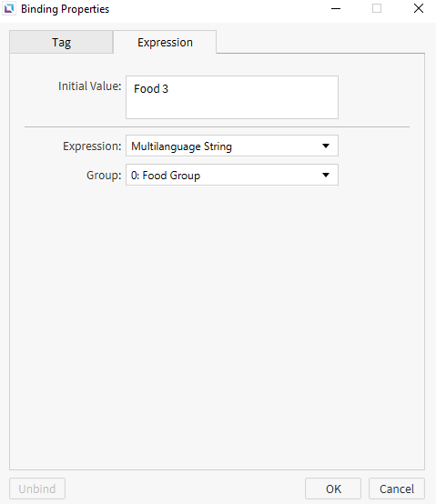Screen dimensions: 436x504
Task: Expand the Group dropdown arrow
Action: click(326, 175)
